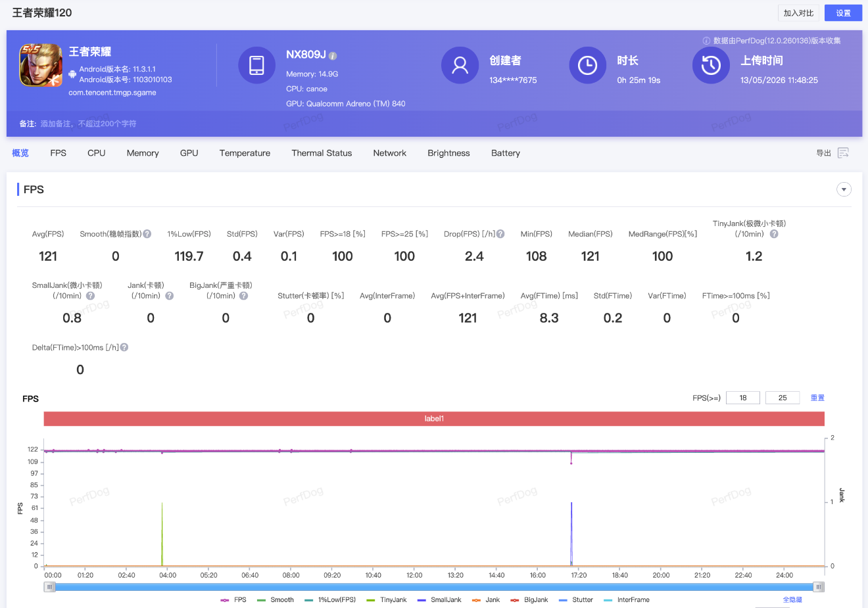
Task: Click the 重置 reset link
Action: [x=817, y=398]
